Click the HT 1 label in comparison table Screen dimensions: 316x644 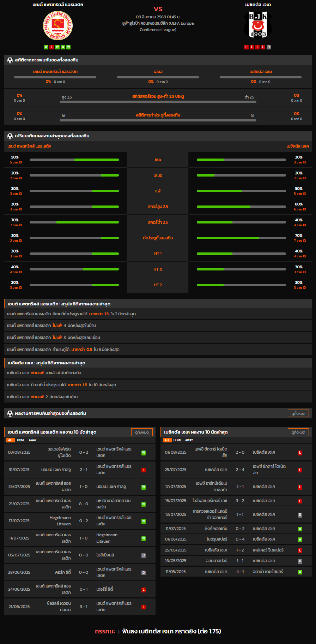click(158, 254)
